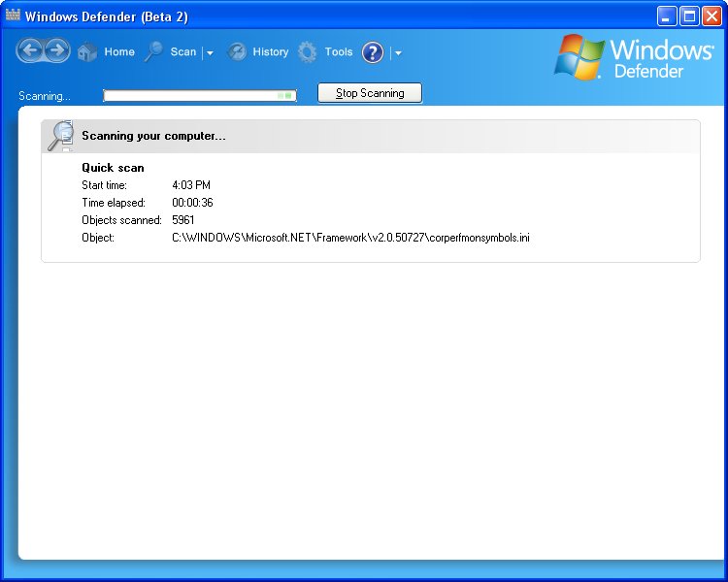
Task: Click the Home house icon
Action: click(87, 52)
